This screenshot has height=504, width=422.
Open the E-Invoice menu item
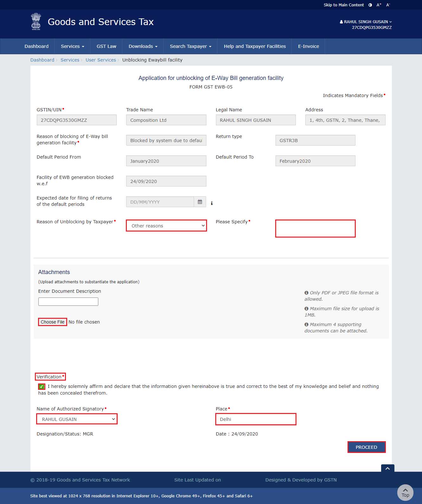(308, 46)
